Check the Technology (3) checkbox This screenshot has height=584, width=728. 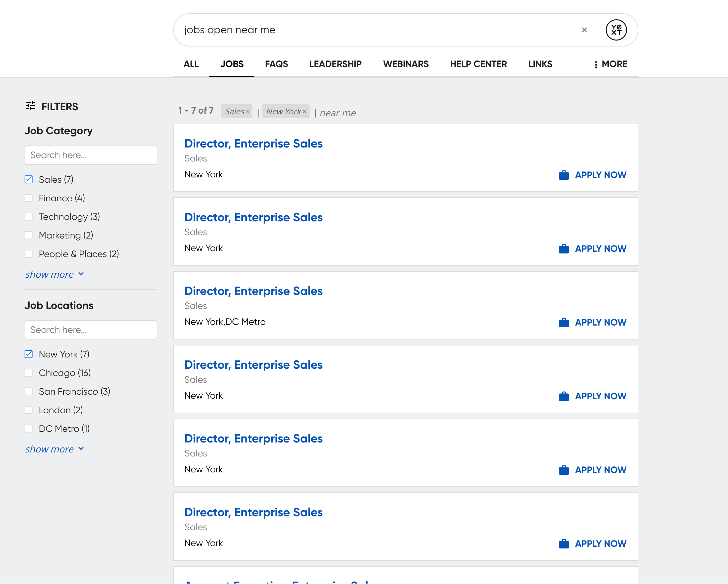29,217
